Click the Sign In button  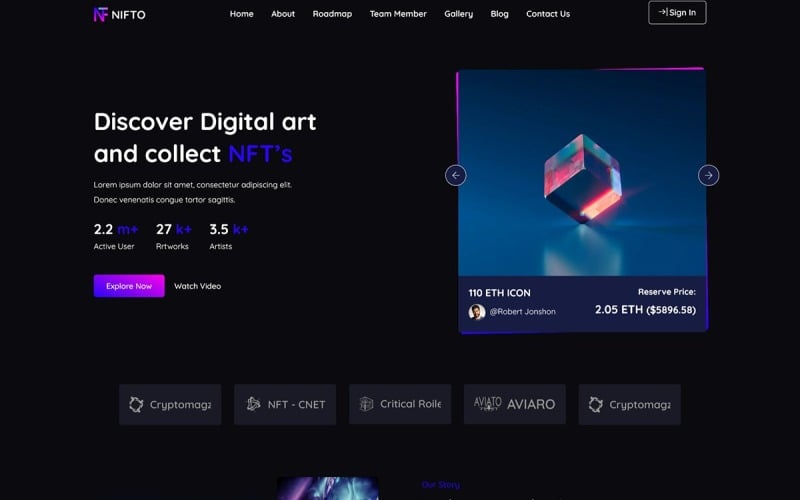coord(677,13)
